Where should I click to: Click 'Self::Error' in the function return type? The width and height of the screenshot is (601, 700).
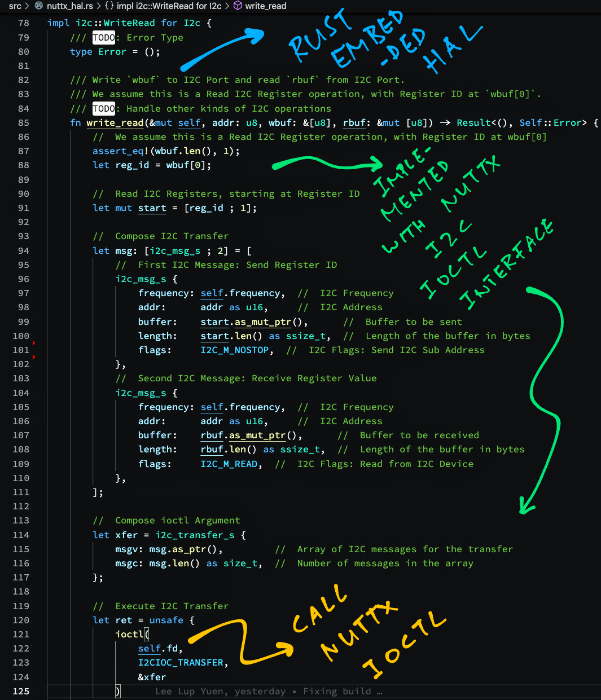[550, 122]
